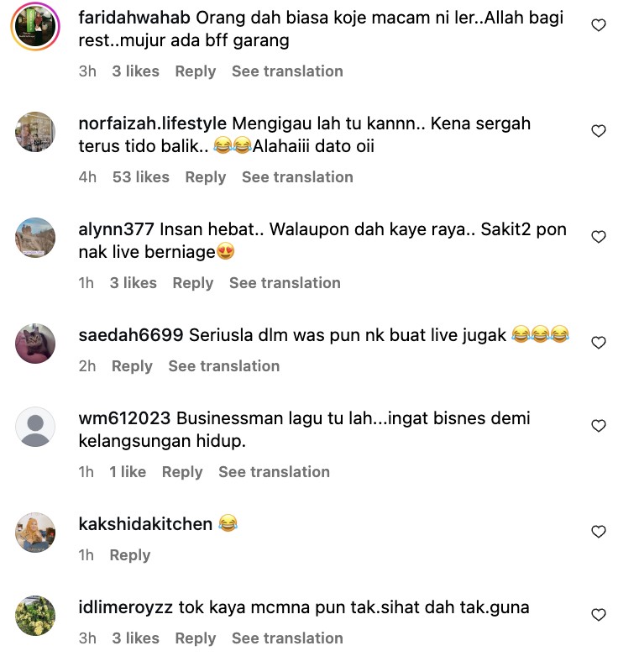The height and width of the screenshot is (672, 618).
Task: Heart the kakshidakitchen emoji comment
Action: tap(599, 532)
